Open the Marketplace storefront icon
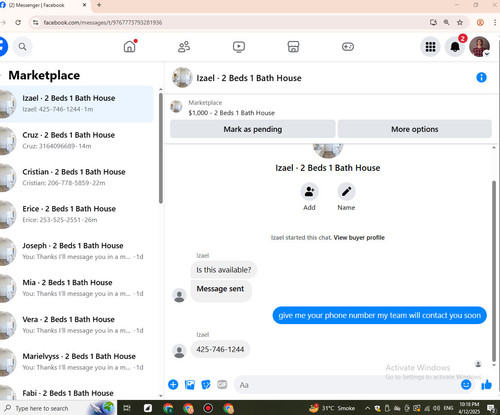 coord(293,47)
